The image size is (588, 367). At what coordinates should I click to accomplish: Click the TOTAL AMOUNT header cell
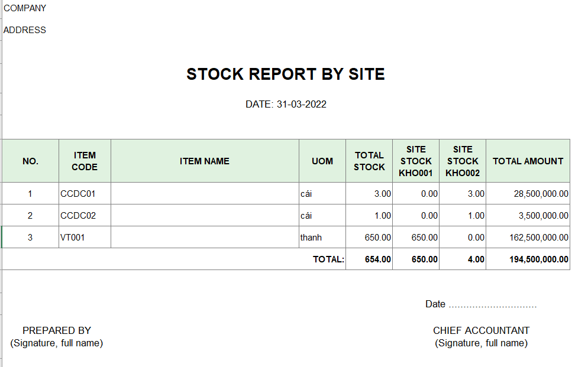click(528, 161)
